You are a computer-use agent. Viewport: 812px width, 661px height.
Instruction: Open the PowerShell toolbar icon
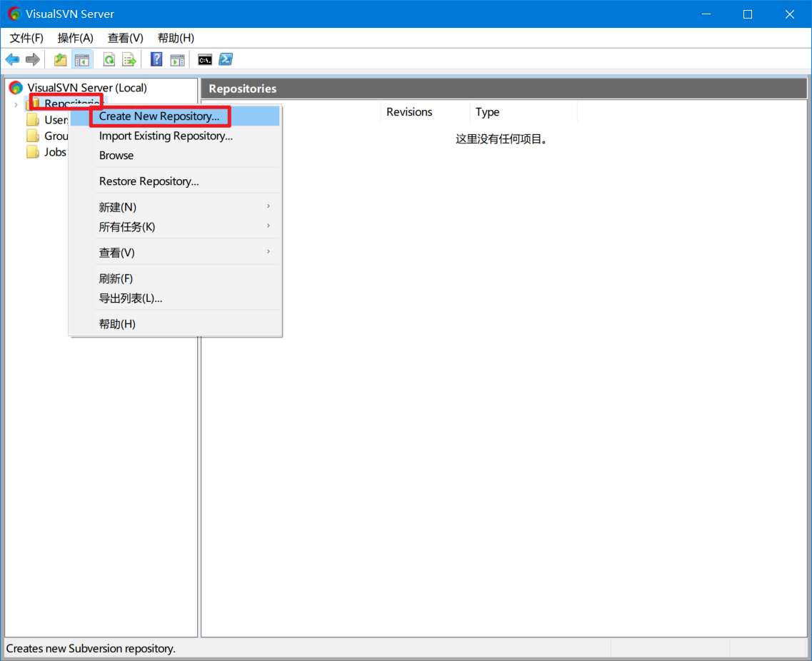tap(226, 59)
